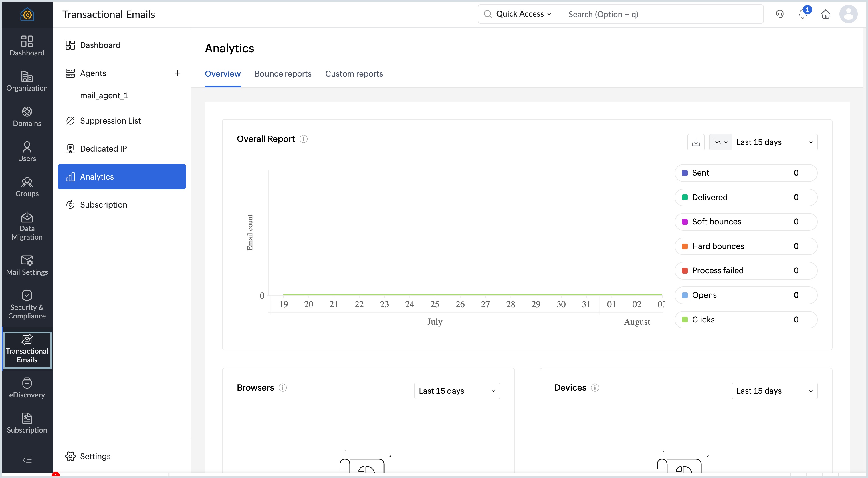Open chart type dropdown
868x478 pixels.
point(720,142)
